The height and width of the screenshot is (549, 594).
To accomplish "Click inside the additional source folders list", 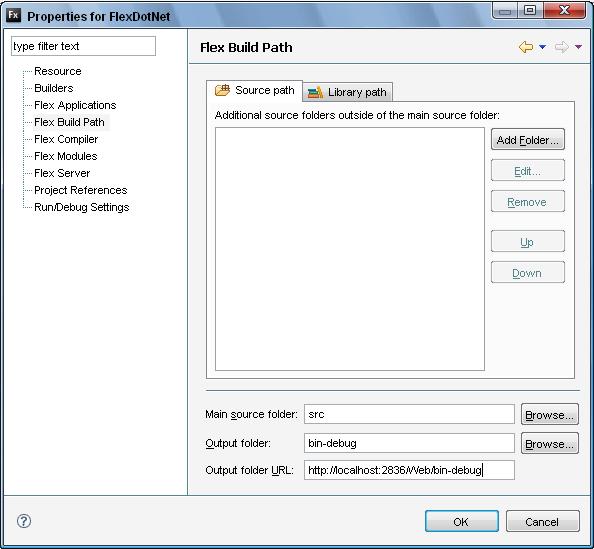I will (x=350, y=249).
